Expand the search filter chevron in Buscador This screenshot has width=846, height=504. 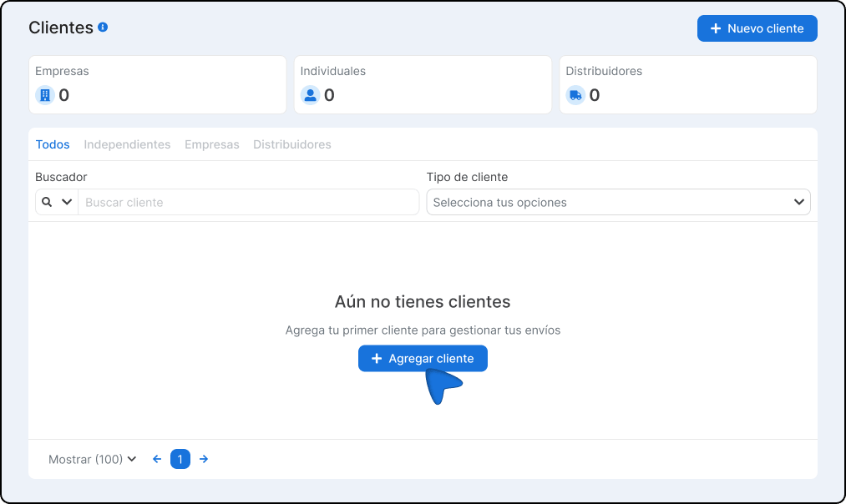67,202
